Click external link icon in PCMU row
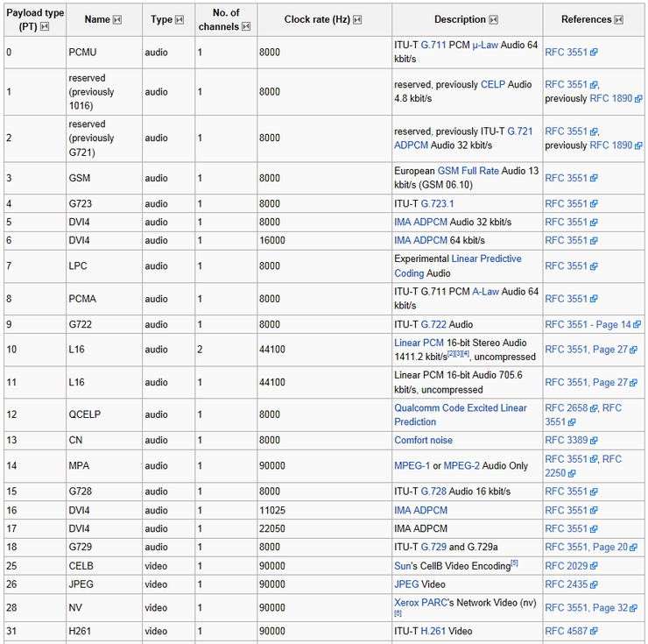648x644 pixels. (594, 53)
